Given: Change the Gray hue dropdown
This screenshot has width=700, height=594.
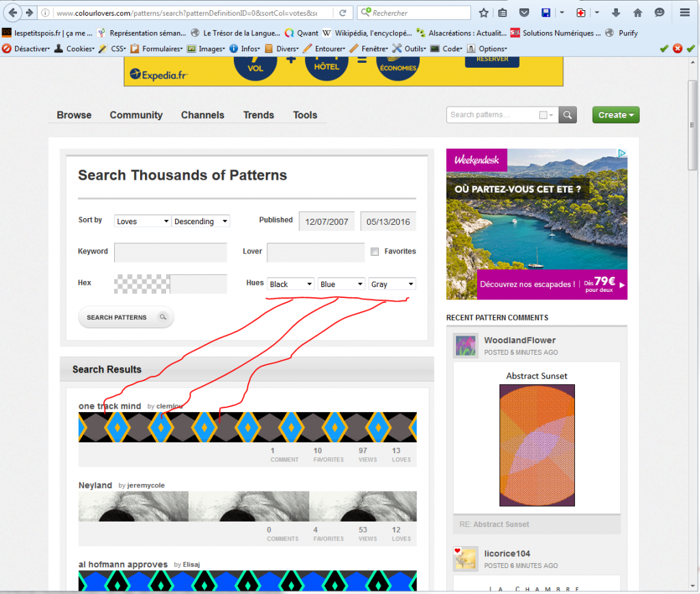Looking at the screenshot, I should click(392, 284).
